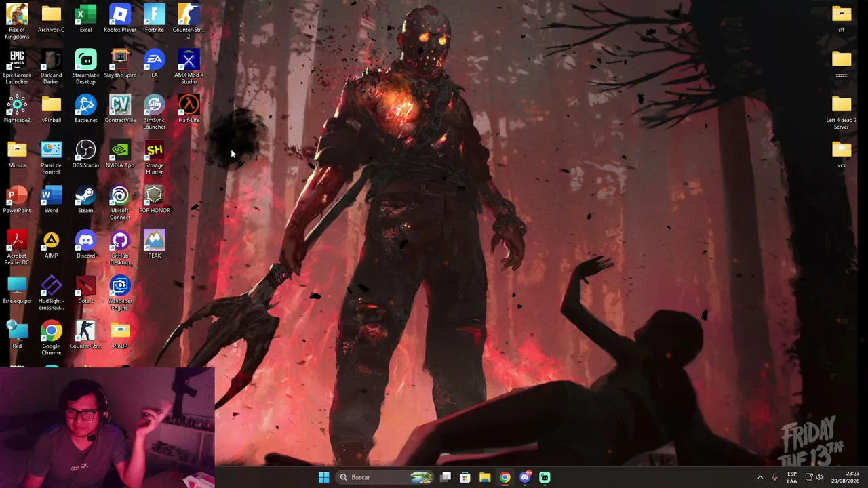
Task: Select the PinUP folder
Action: 120,335
